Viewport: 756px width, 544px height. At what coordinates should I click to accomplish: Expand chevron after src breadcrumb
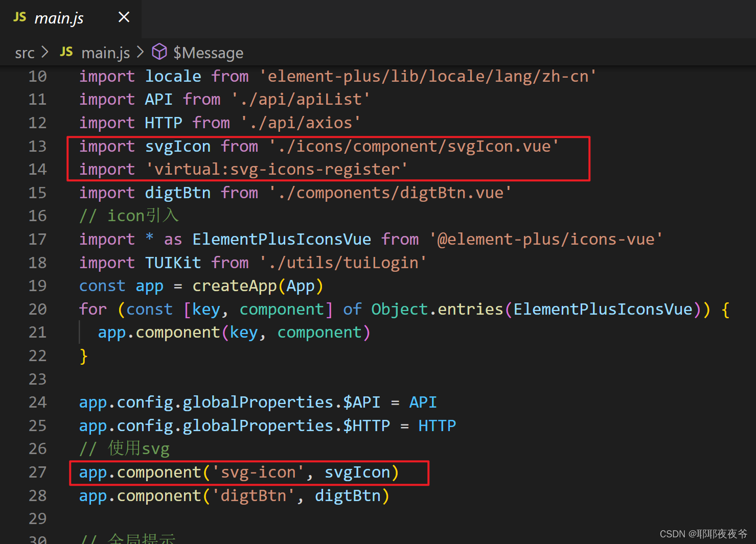[x=45, y=52]
